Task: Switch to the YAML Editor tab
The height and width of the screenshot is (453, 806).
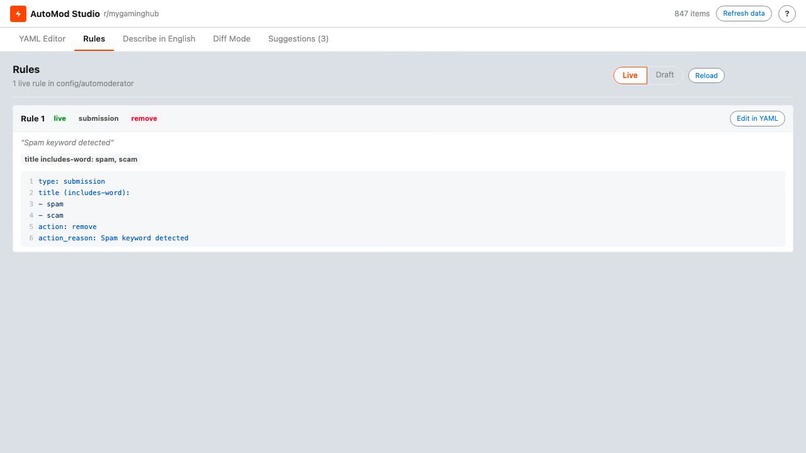Action: 42,39
